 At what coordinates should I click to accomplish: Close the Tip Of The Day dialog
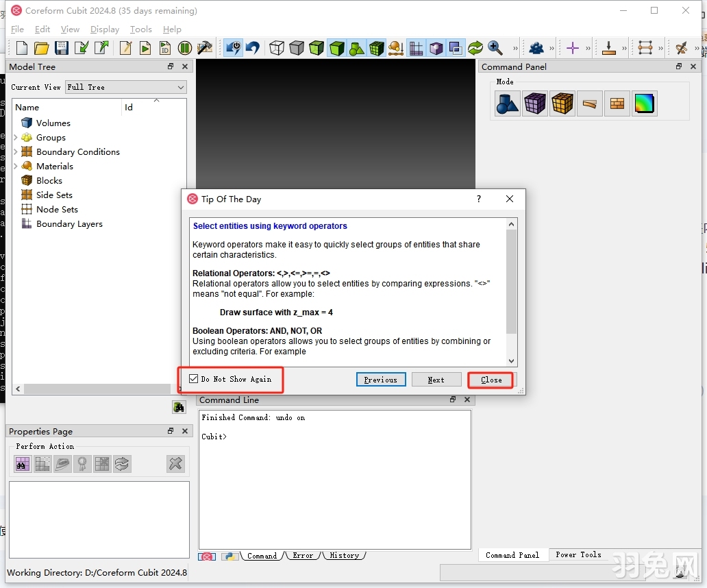[x=491, y=380]
